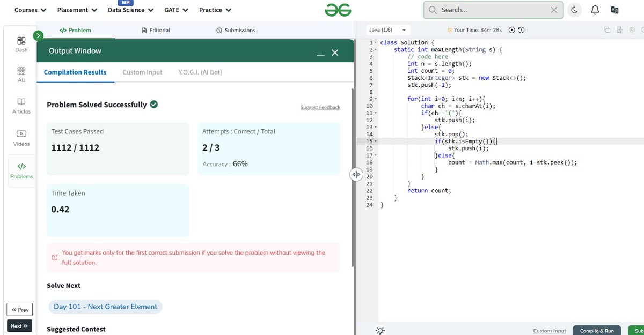
Task: Open Courses dropdown menu
Action: [x=31, y=10]
